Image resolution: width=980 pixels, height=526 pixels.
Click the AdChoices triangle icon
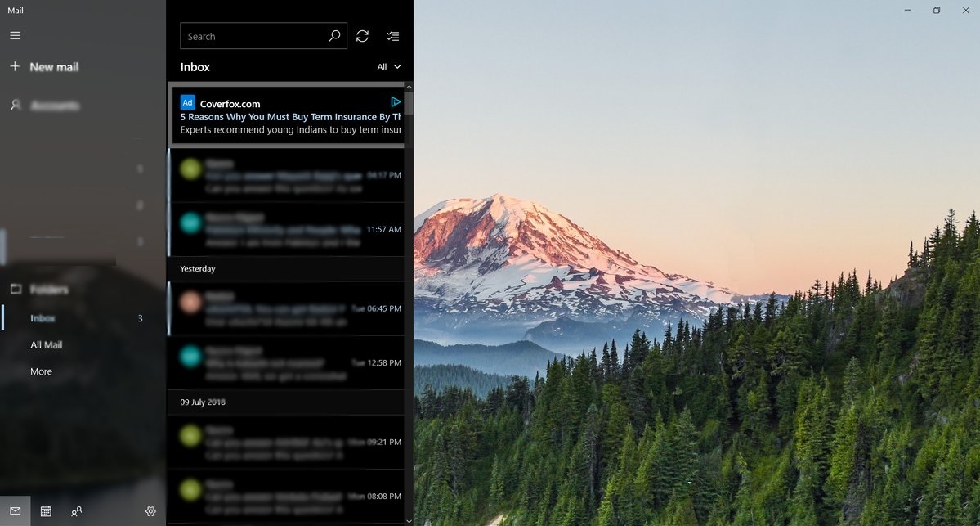point(395,101)
